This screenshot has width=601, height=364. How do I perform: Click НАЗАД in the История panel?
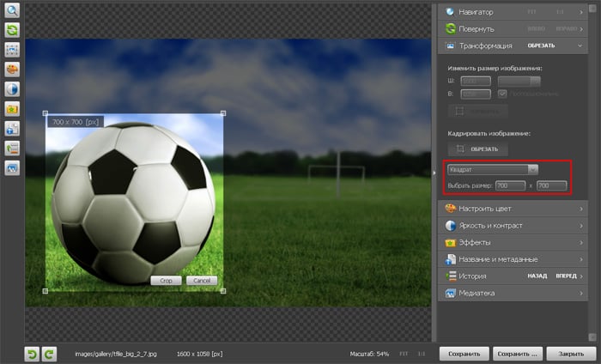point(537,276)
